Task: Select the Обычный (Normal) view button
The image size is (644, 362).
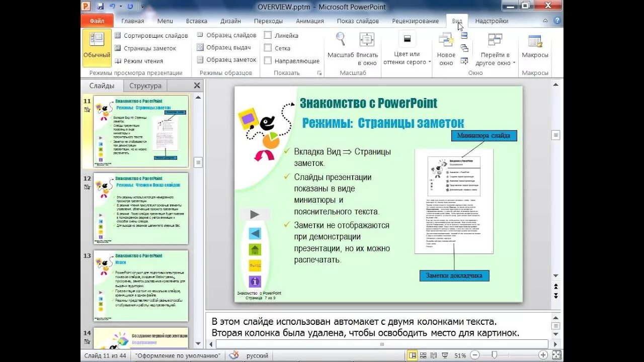Action: coord(97,48)
